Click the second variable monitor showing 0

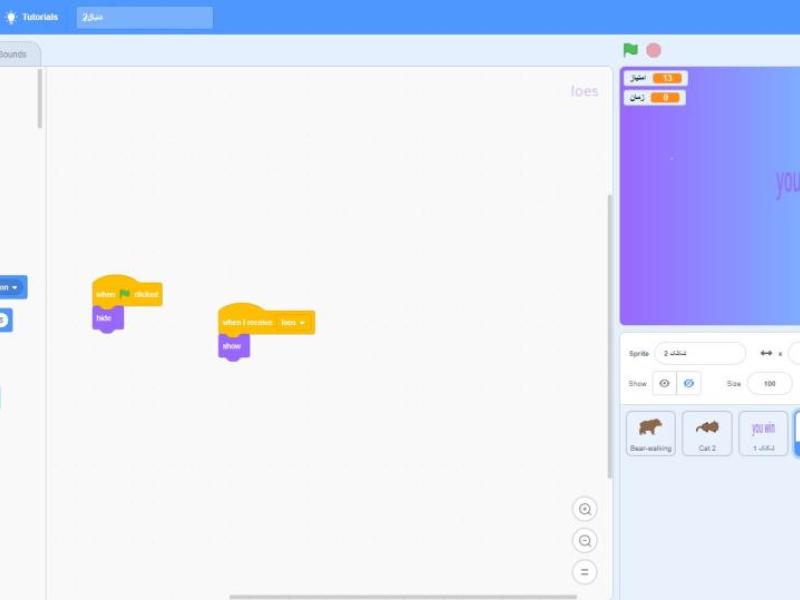coord(655,97)
